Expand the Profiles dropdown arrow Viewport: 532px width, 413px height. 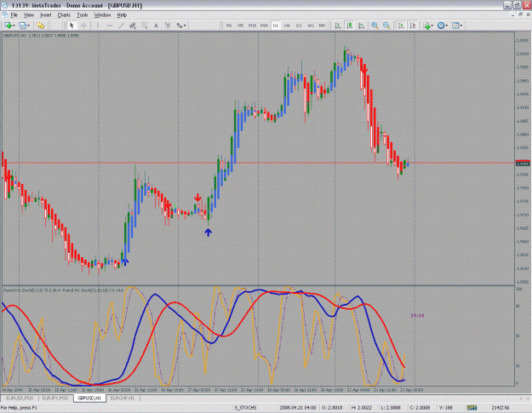point(28,26)
